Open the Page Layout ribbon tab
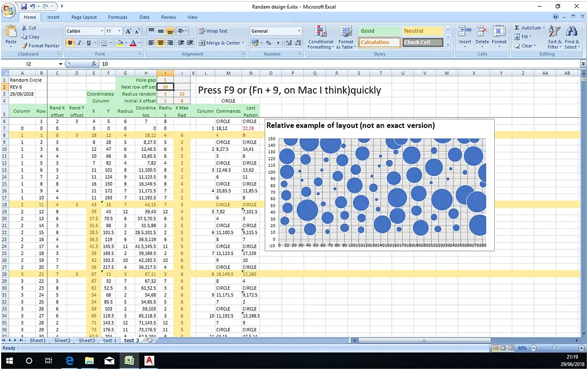Image resolution: width=588 pixels, height=370 pixels. point(84,17)
